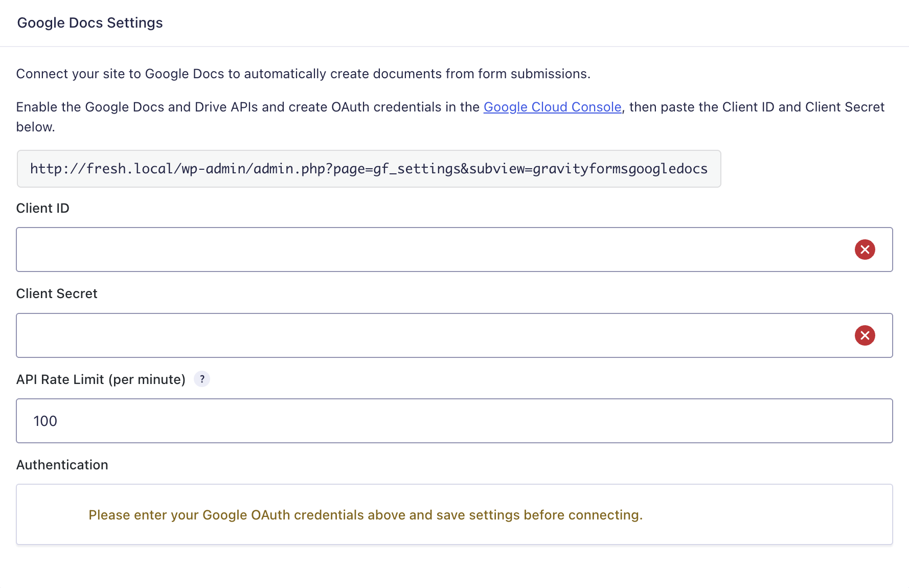The width and height of the screenshot is (909, 588).
Task: Click the Client Secret label
Action: (x=57, y=293)
